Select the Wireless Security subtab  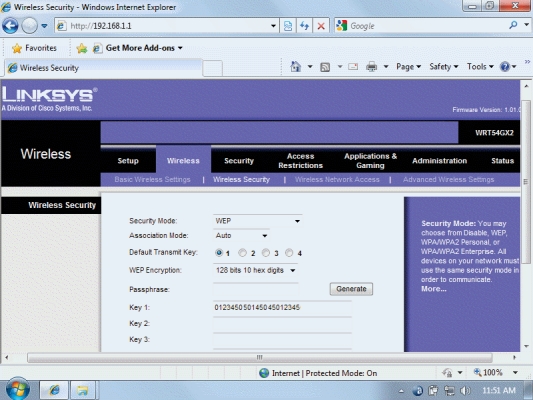click(241, 179)
